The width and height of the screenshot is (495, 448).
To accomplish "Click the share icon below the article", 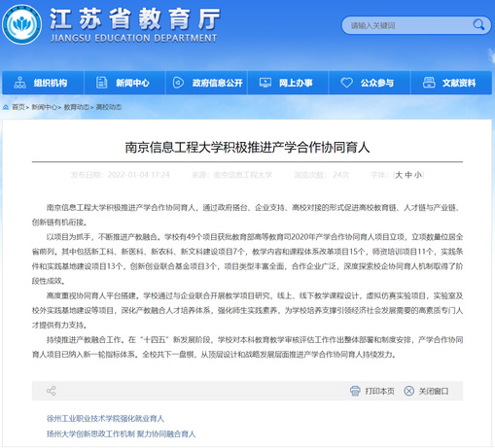I will 51,391.
